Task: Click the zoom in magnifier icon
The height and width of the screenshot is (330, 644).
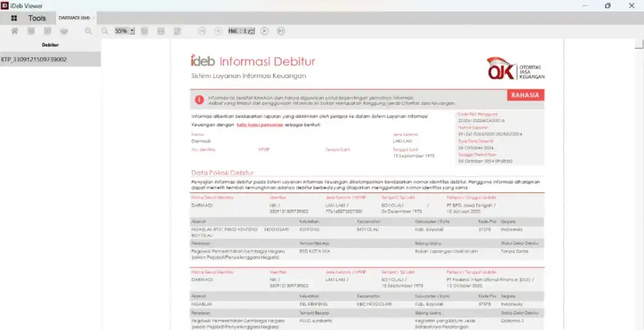Action: (88, 31)
